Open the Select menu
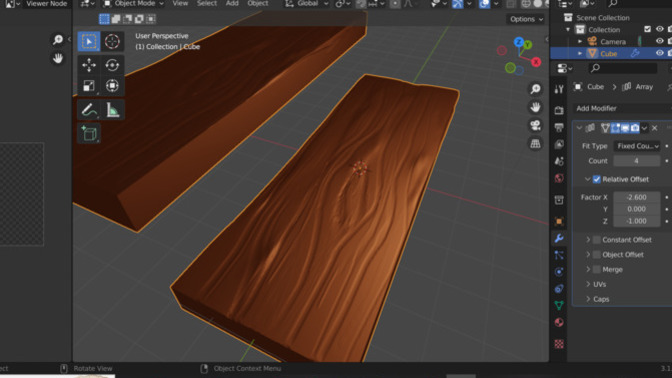 [x=207, y=3]
